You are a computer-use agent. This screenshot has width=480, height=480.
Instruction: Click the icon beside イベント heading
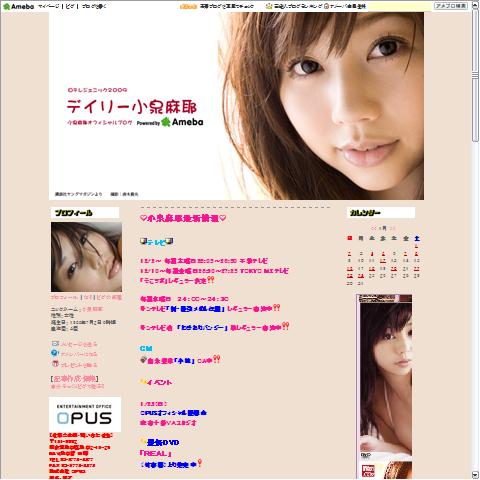pos(143,381)
